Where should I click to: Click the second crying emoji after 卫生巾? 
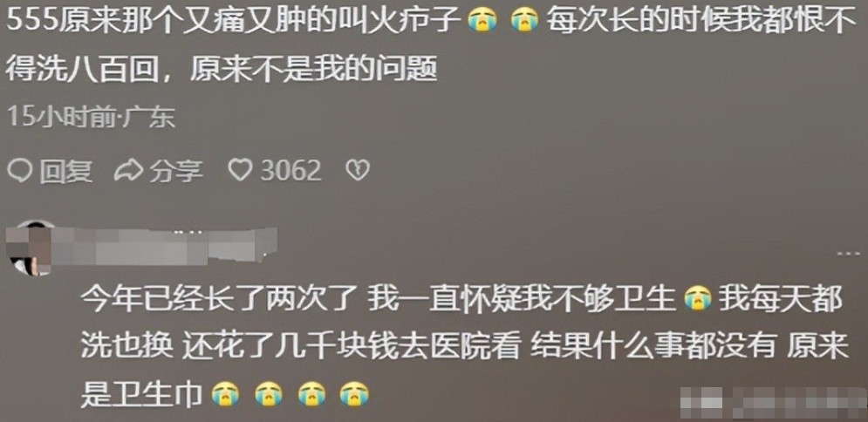coord(269,394)
